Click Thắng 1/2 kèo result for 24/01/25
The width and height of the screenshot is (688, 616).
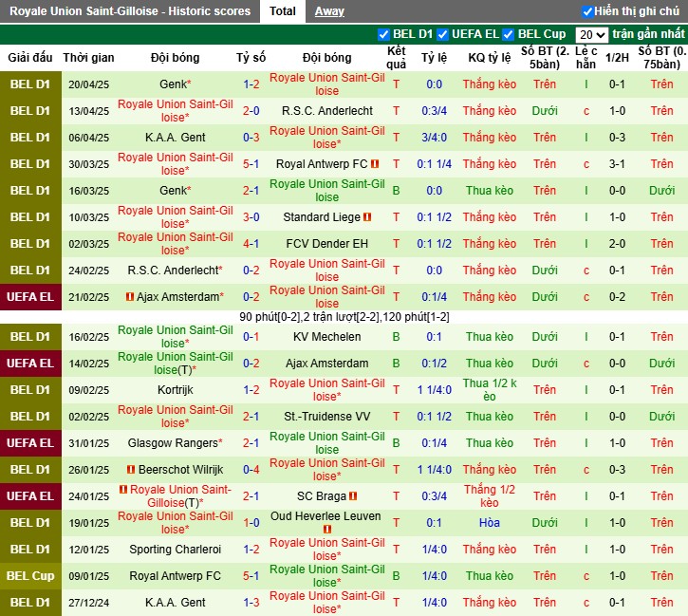(x=490, y=496)
